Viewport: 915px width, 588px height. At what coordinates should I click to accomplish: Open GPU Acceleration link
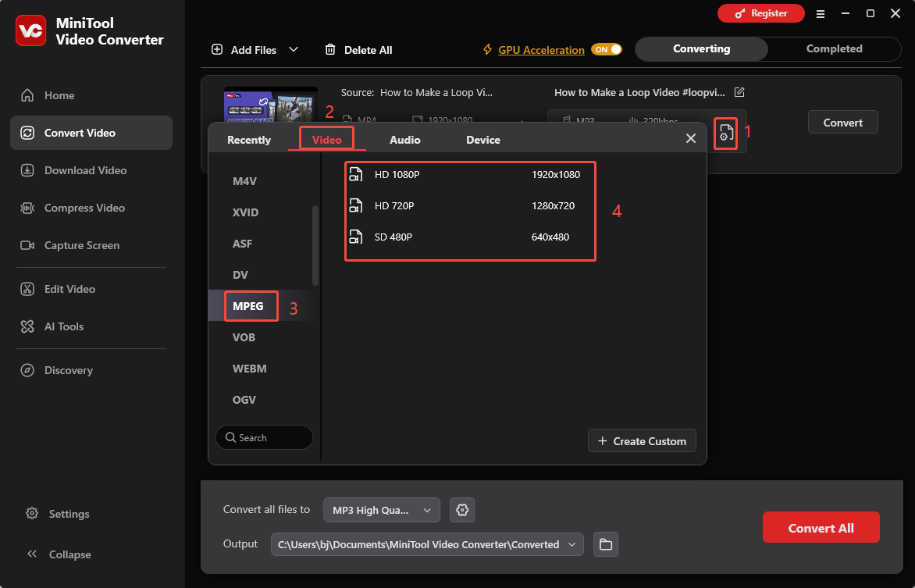coord(541,50)
